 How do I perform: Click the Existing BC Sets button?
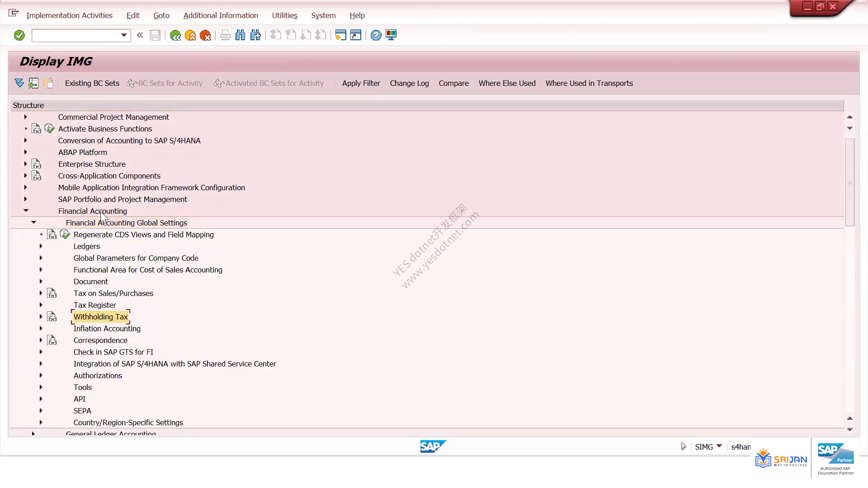(x=92, y=83)
